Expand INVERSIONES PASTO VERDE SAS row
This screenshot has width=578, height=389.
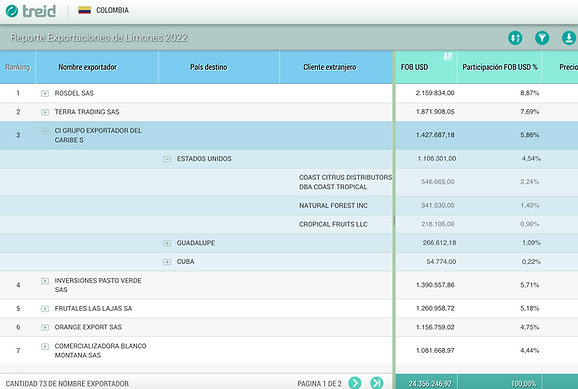(45, 281)
